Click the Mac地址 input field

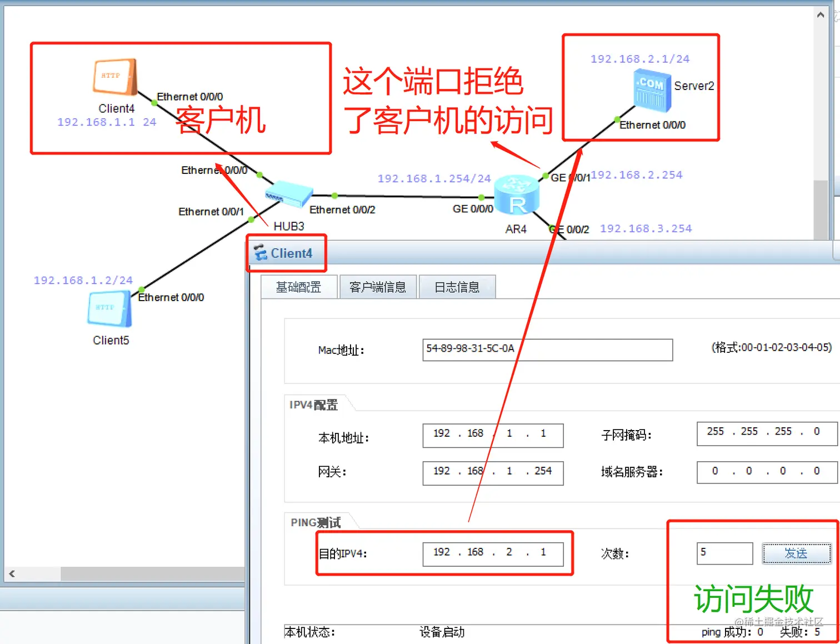pos(547,350)
